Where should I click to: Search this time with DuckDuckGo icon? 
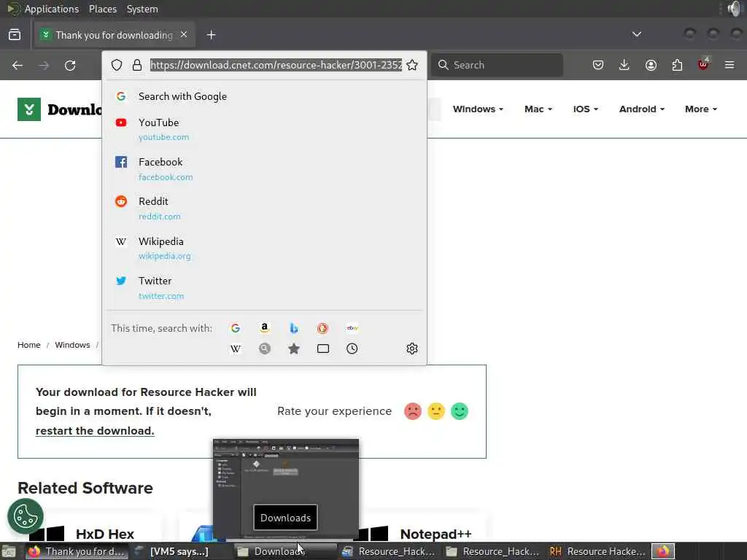[x=323, y=328]
